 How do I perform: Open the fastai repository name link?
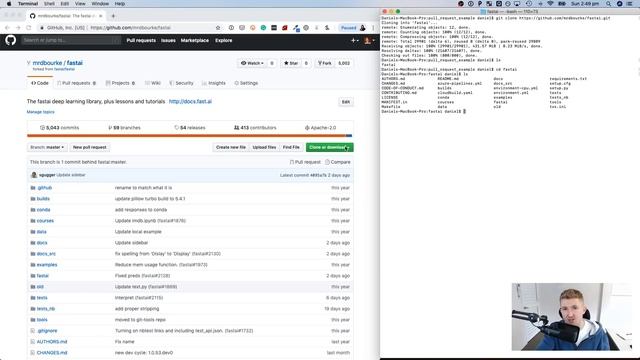(x=75, y=63)
